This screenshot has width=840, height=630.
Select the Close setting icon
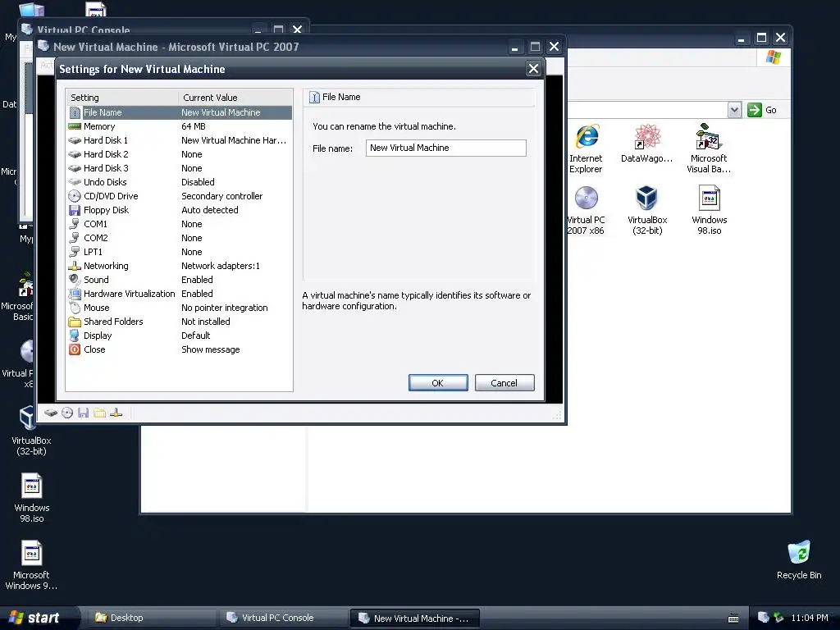(75, 349)
